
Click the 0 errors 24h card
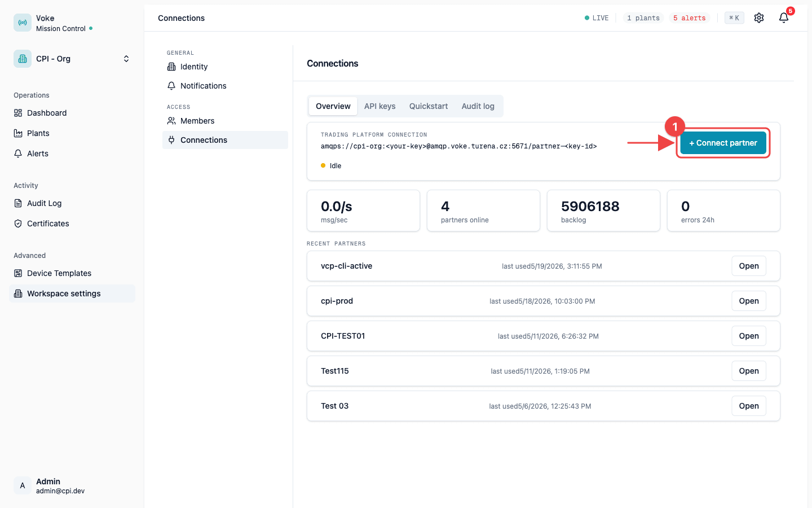pos(724,211)
